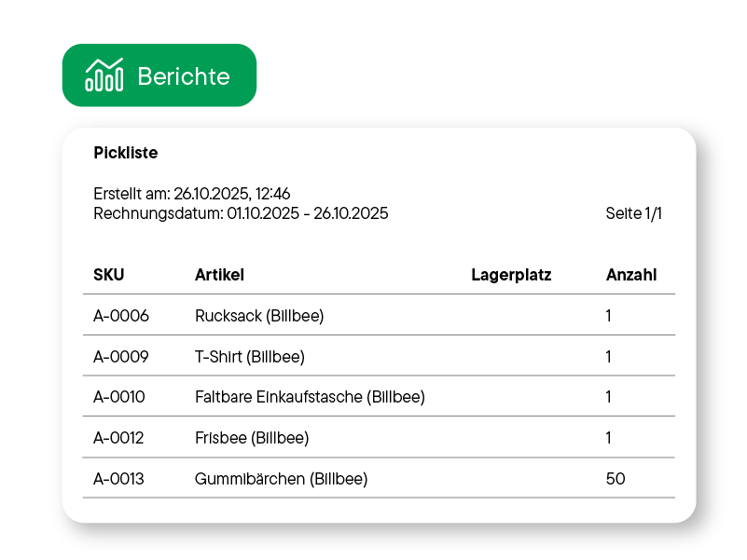Click the Rucksack (Billbee) article row
Image resolution: width=747 pixels, height=560 pixels.
point(260,315)
